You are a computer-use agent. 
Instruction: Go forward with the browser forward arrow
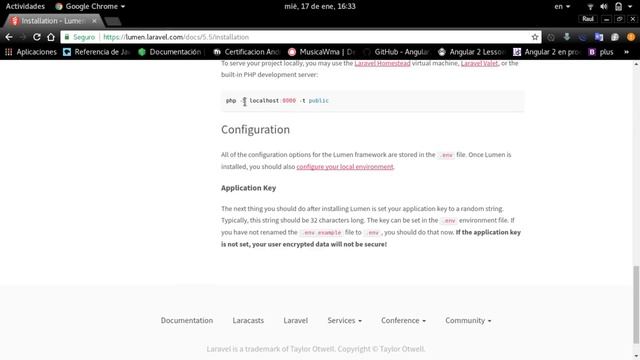tap(22, 37)
